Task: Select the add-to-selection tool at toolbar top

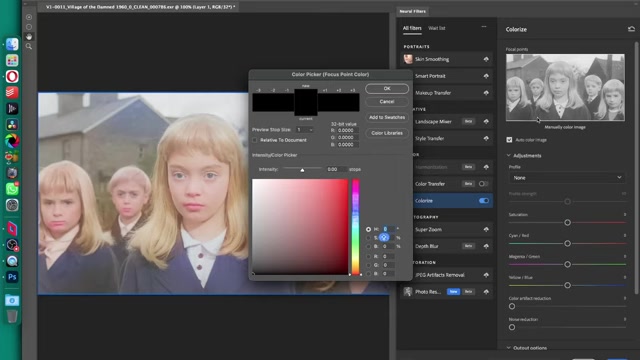Action: (x=29, y=17)
